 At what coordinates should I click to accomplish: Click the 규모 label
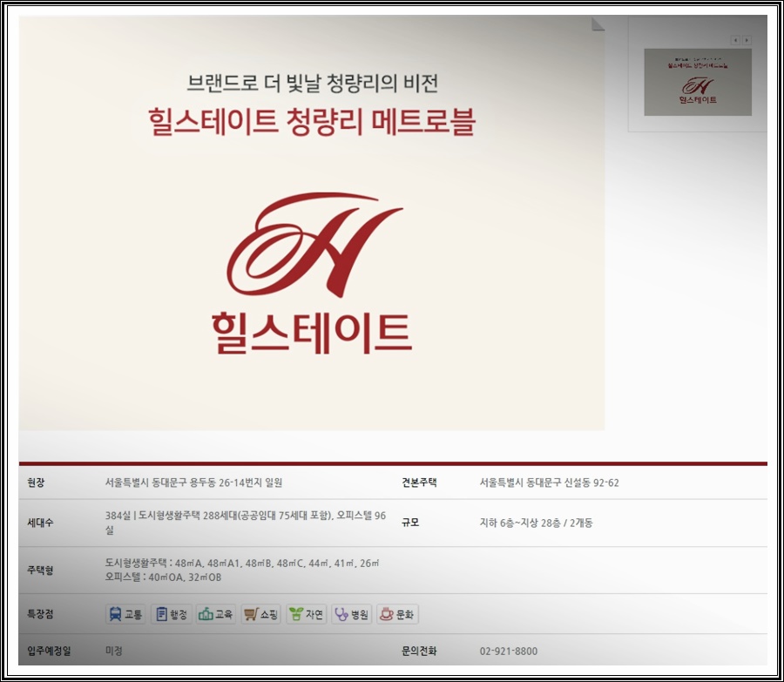tap(410, 523)
